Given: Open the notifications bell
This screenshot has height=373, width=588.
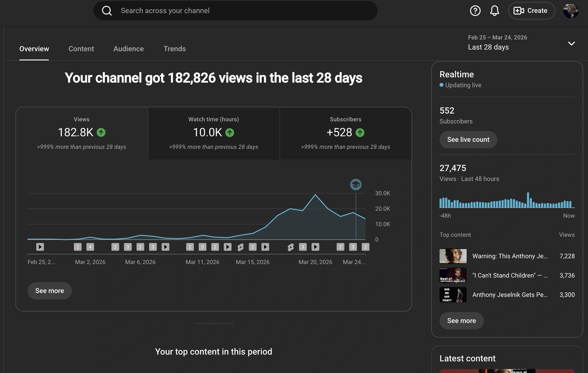Looking at the screenshot, I should pos(495,11).
